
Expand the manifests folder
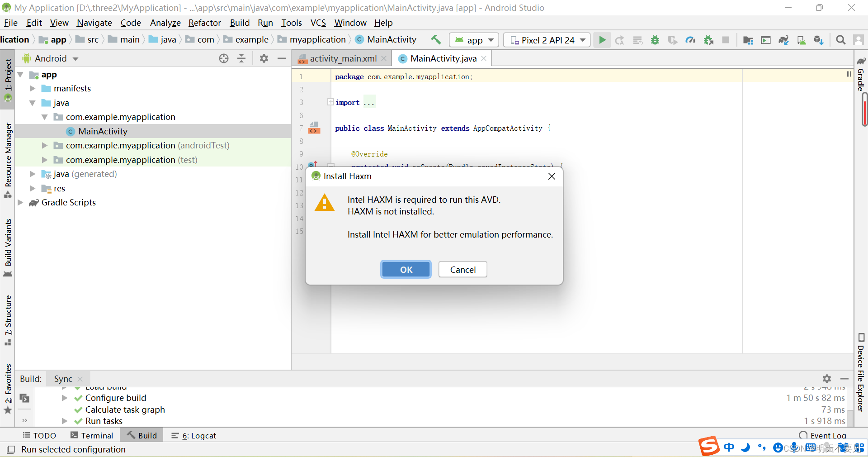click(x=32, y=88)
